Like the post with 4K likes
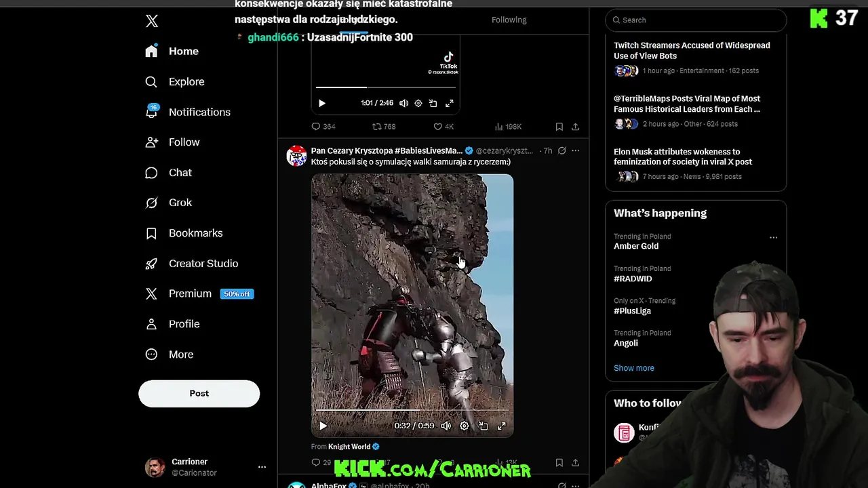This screenshot has height=488, width=868. tap(443, 127)
